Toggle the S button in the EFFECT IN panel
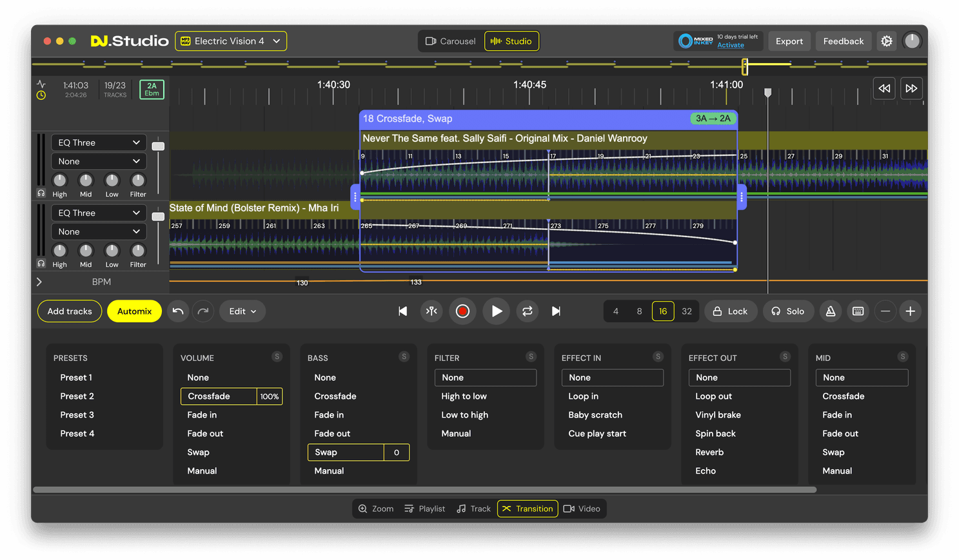 (658, 357)
